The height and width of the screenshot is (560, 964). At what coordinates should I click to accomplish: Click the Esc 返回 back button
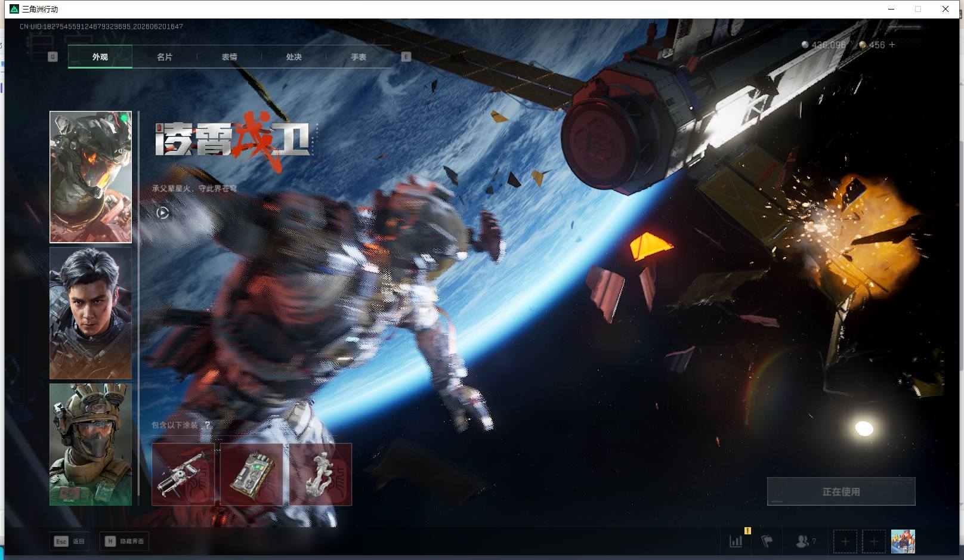70,541
